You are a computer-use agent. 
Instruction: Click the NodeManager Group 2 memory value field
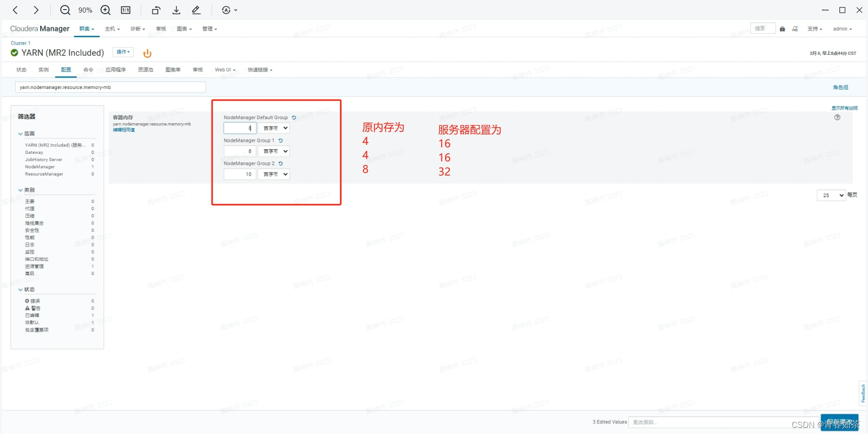(x=240, y=175)
